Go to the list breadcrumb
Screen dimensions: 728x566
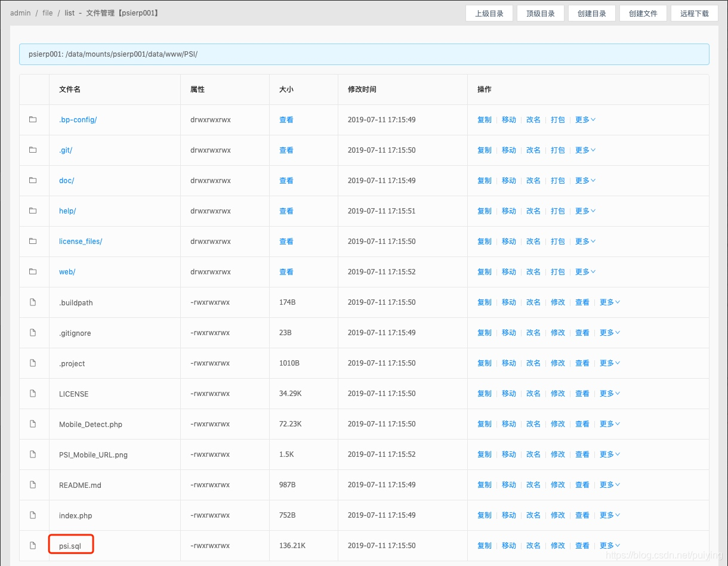(70, 13)
